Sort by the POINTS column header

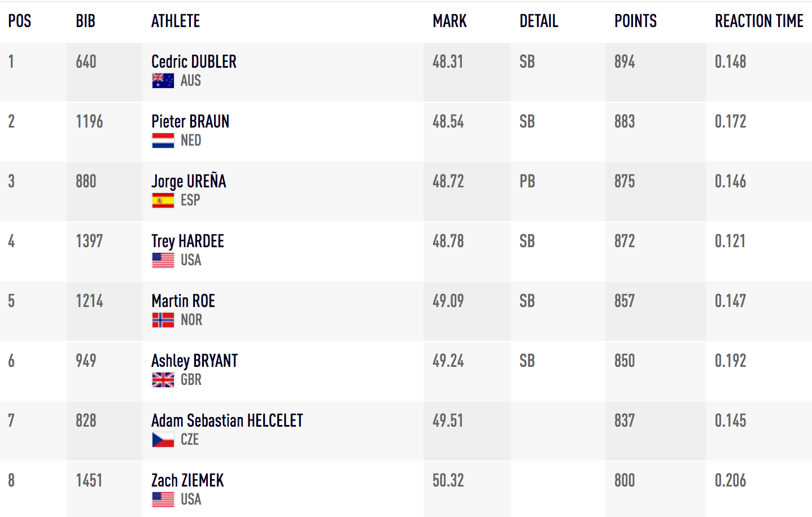coord(635,21)
